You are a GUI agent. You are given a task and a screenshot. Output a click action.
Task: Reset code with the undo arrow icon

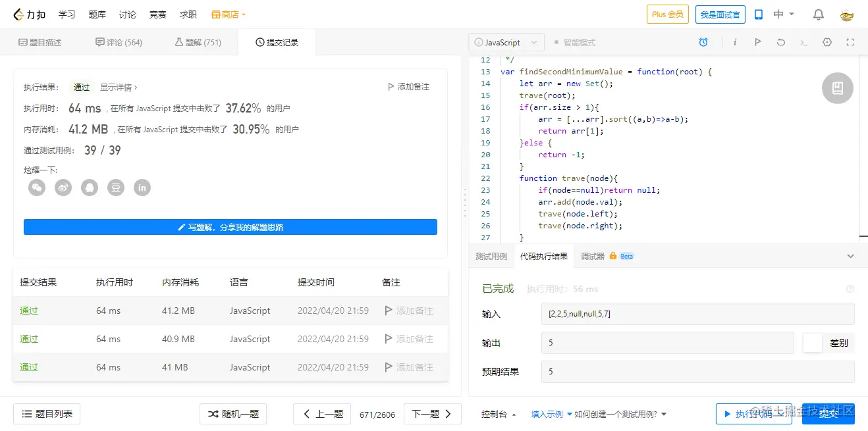coord(781,42)
